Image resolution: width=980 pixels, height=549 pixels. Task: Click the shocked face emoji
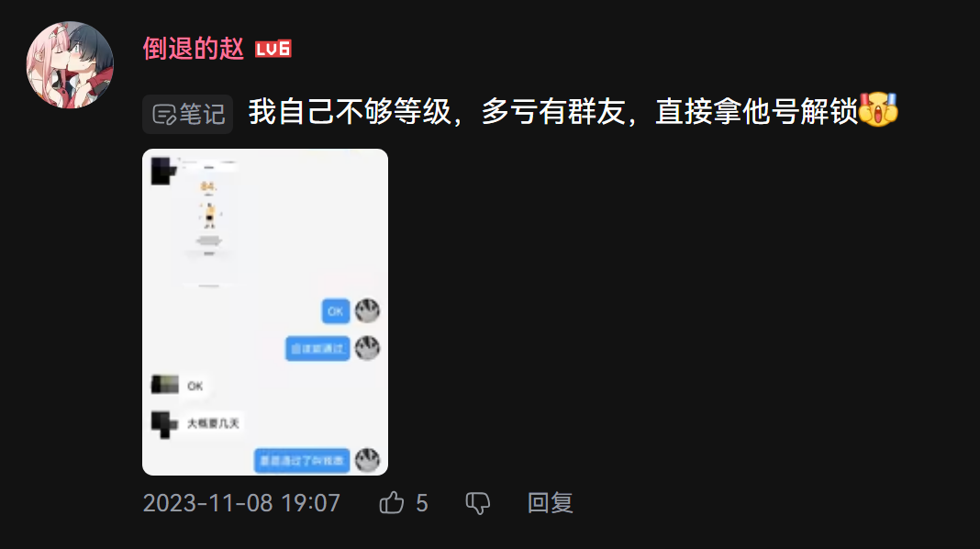878,110
